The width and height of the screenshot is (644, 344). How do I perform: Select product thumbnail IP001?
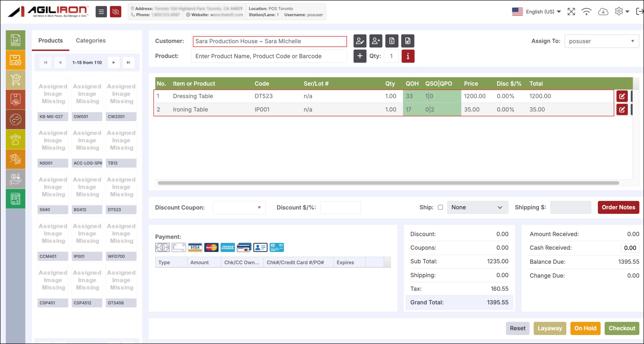pos(87,238)
